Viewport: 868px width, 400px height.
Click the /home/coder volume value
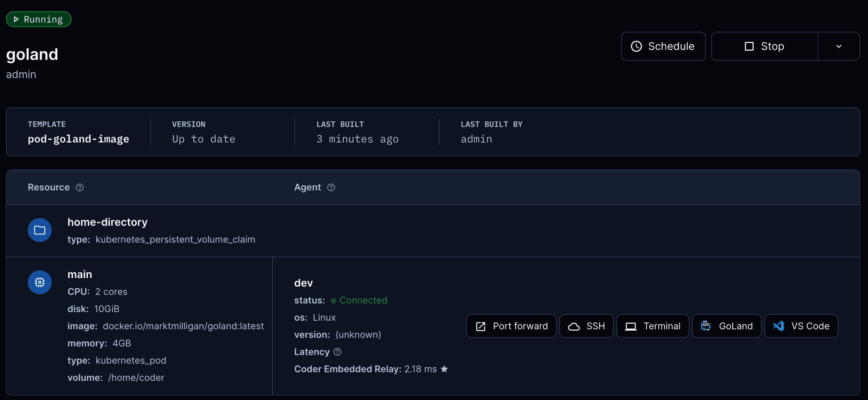136,378
